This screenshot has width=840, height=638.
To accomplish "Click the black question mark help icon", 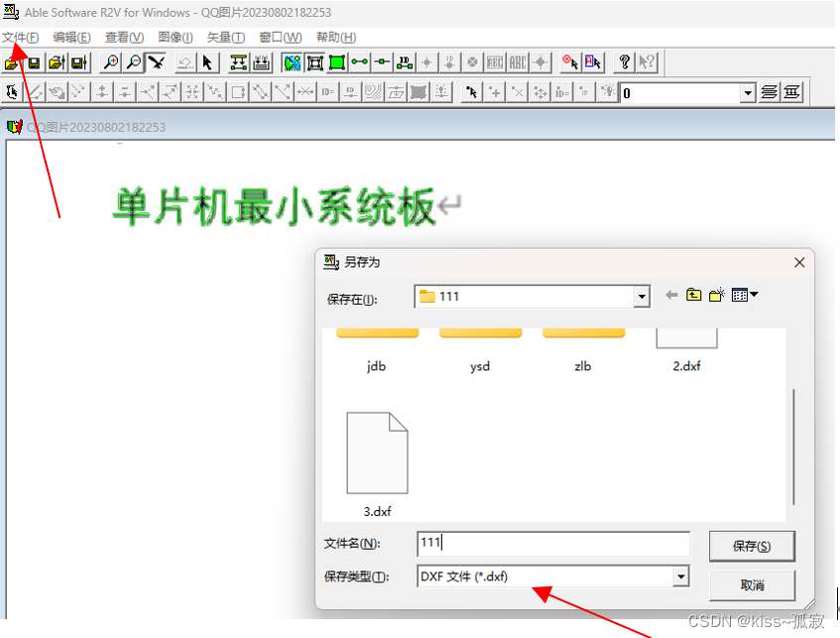I will coord(624,63).
